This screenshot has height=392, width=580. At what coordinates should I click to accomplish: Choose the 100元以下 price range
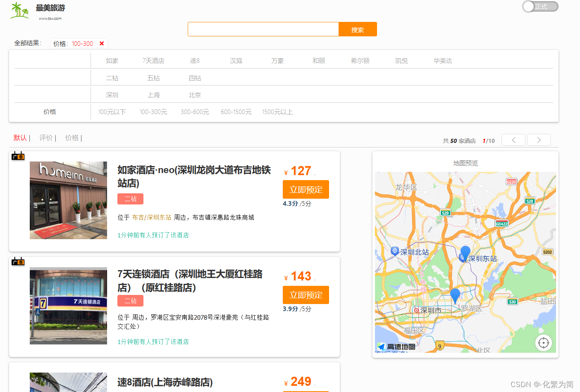[x=112, y=112]
